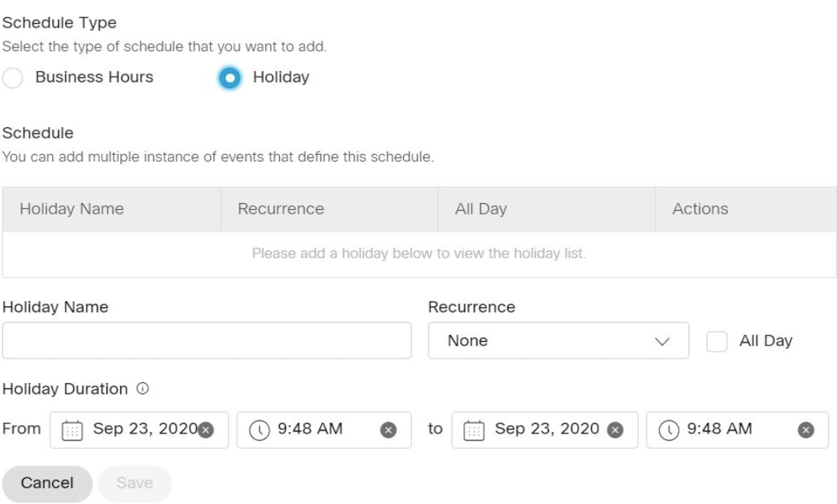
Task: Click the To time clock icon
Action: [668, 430]
